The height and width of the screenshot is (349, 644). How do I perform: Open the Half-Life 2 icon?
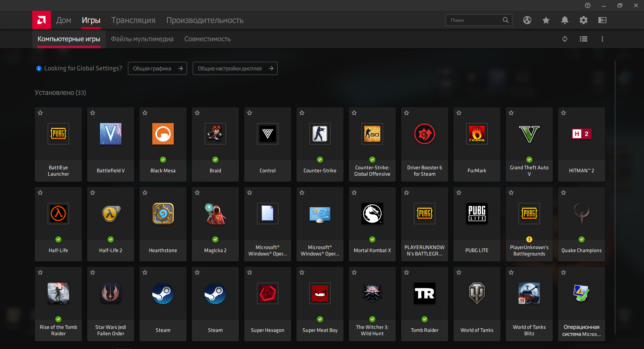pyautogui.click(x=111, y=214)
